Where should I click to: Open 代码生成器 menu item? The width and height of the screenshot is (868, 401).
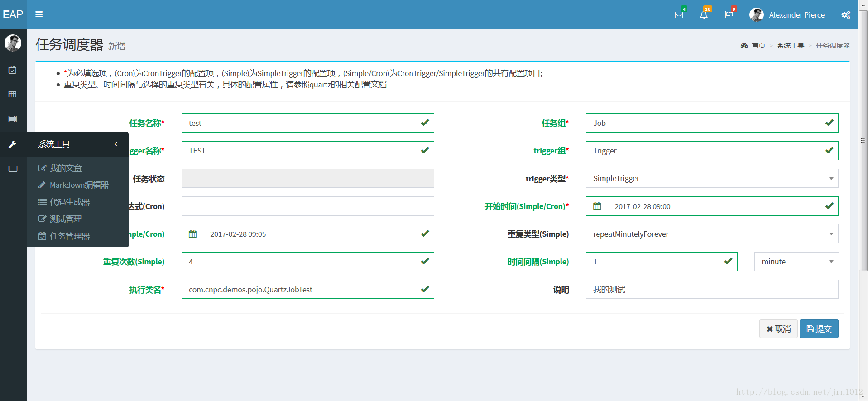pyautogui.click(x=64, y=202)
